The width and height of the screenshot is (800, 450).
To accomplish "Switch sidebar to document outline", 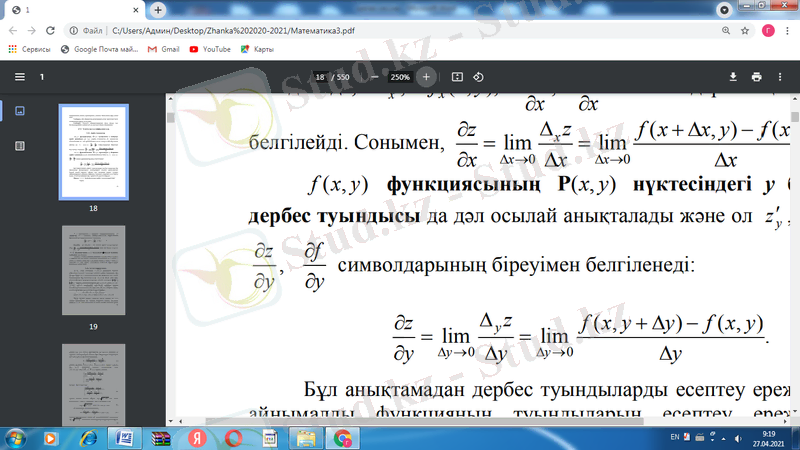I will [x=19, y=146].
